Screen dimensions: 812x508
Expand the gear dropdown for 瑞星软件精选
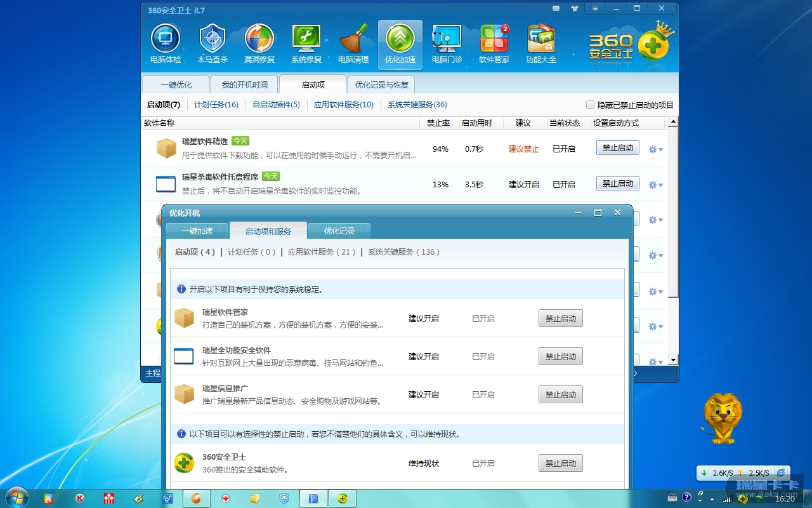(x=655, y=150)
